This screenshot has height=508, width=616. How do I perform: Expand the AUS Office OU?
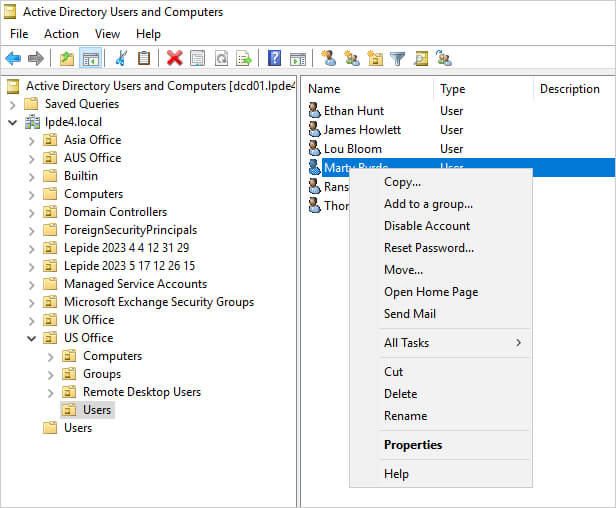31,159
